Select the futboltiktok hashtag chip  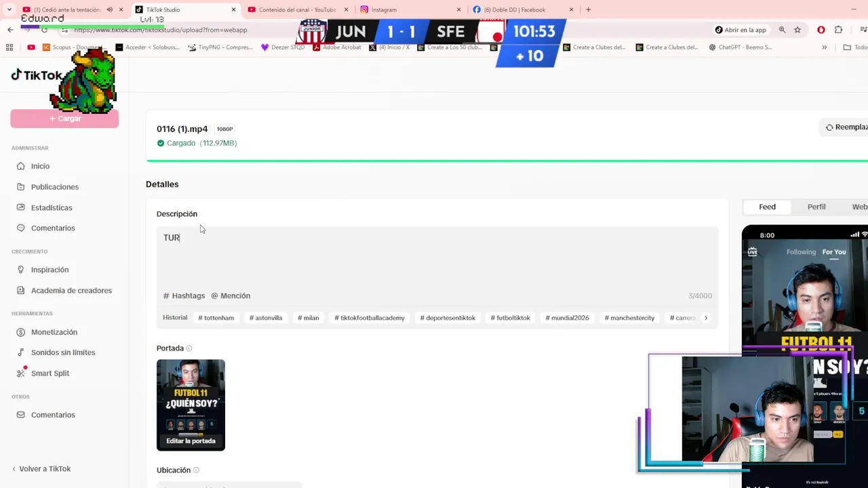click(511, 318)
